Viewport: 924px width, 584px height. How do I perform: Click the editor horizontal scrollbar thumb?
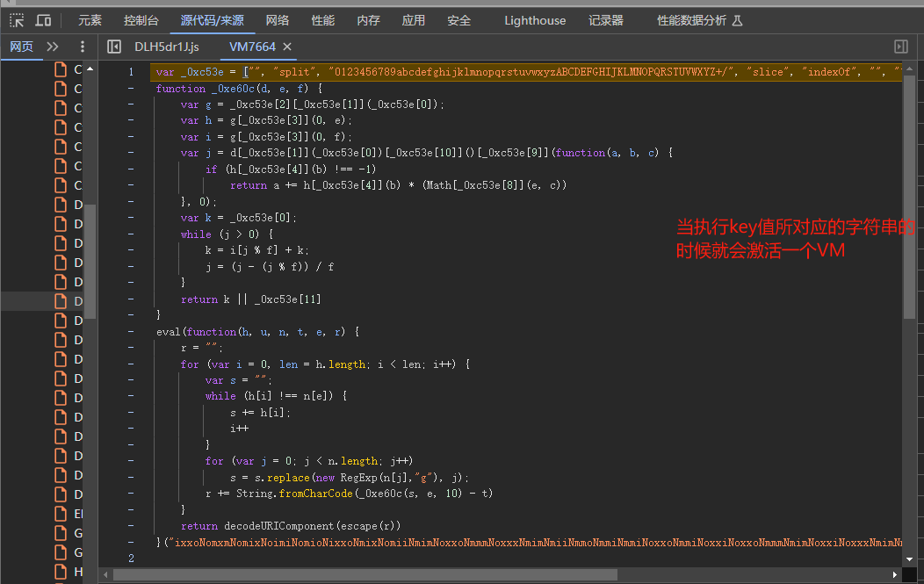365,574
